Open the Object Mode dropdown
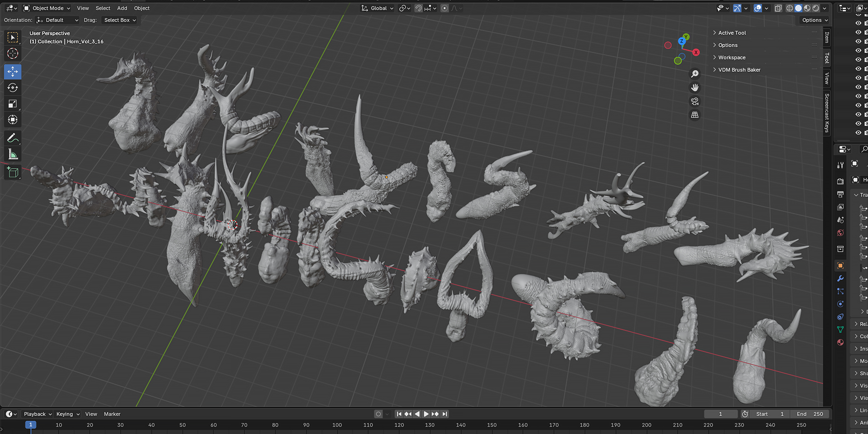 (x=47, y=8)
